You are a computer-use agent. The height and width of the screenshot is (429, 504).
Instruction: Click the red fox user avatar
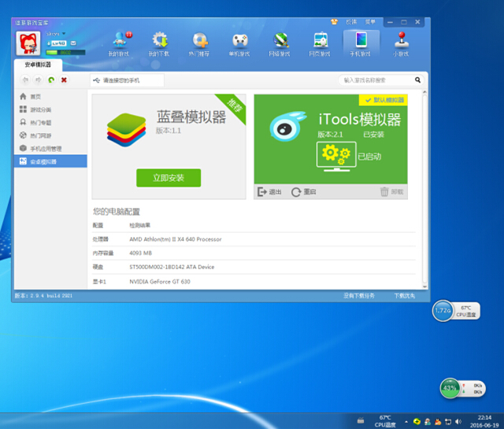point(28,43)
